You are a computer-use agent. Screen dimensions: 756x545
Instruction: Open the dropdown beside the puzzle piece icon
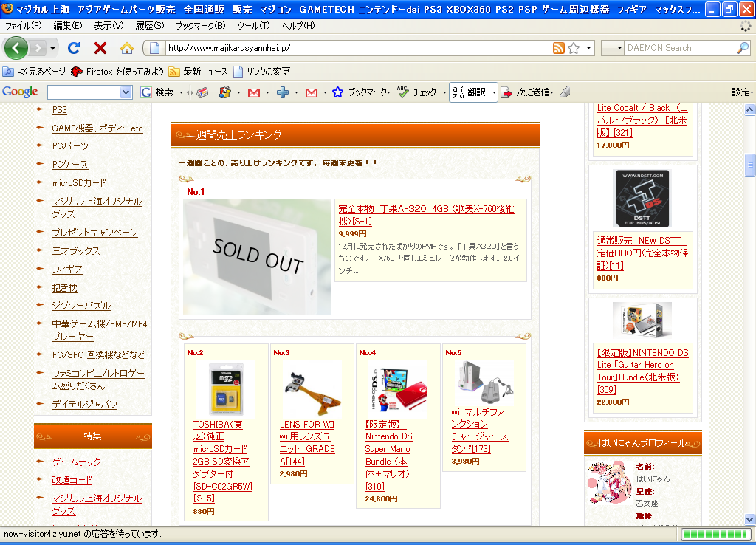(x=238, y=92)
